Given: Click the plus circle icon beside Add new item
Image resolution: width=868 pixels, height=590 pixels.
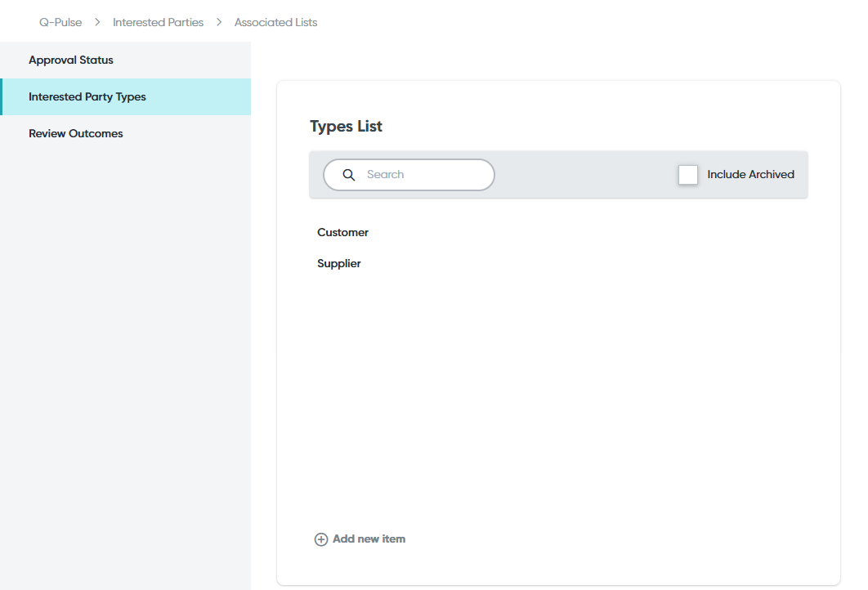Looking at the screenshot, I should click(x=321, y=539).
